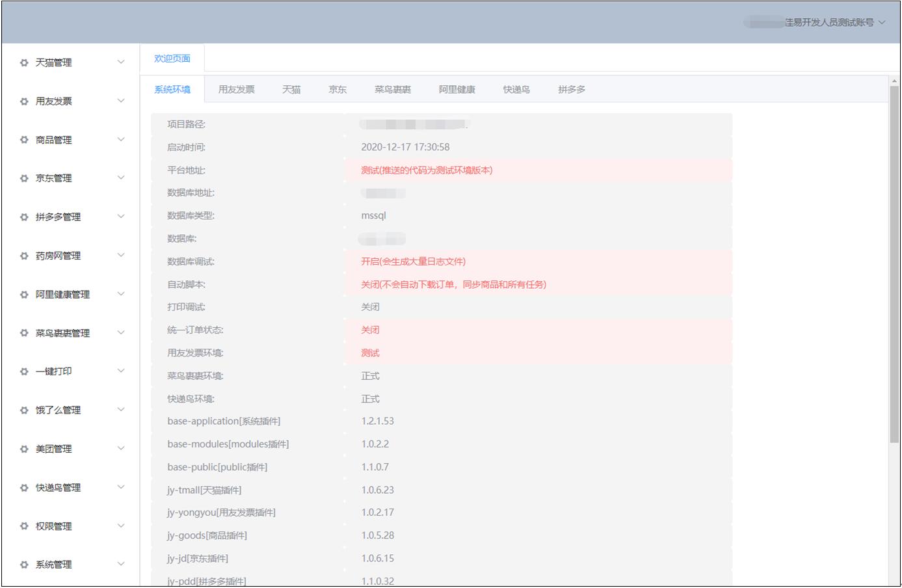
Task: Click the 欢迎页面 page tab
Action: point(172,59)
